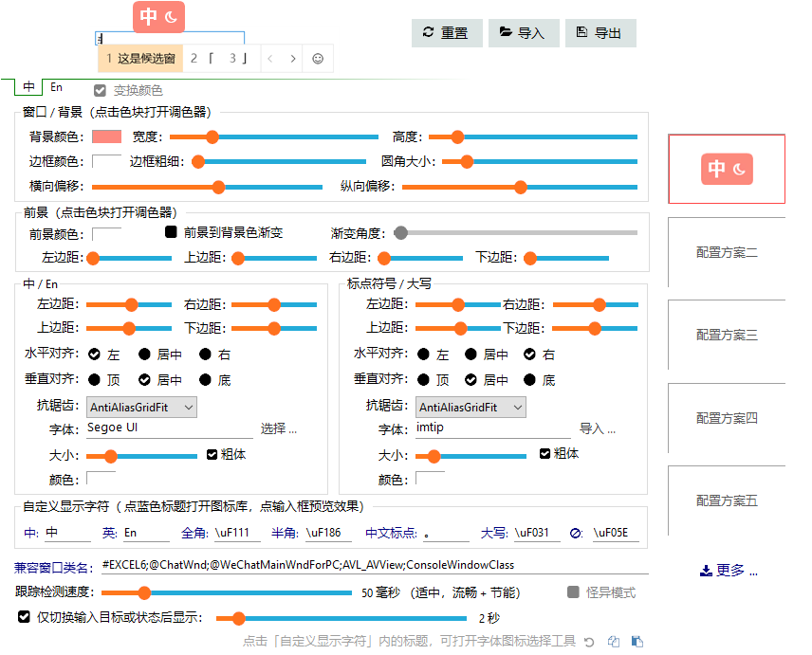
Task: Enable 前景到背景色渐变 checkbox
Action: (x=172, y=232)
